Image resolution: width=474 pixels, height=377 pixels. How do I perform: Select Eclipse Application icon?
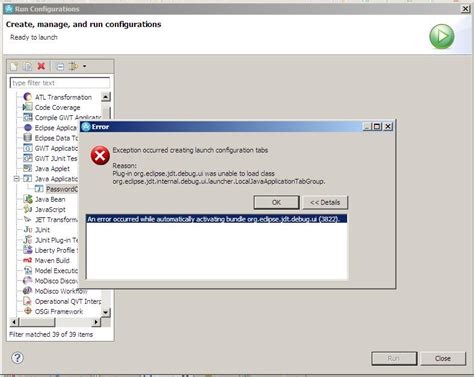click(28, 128)
